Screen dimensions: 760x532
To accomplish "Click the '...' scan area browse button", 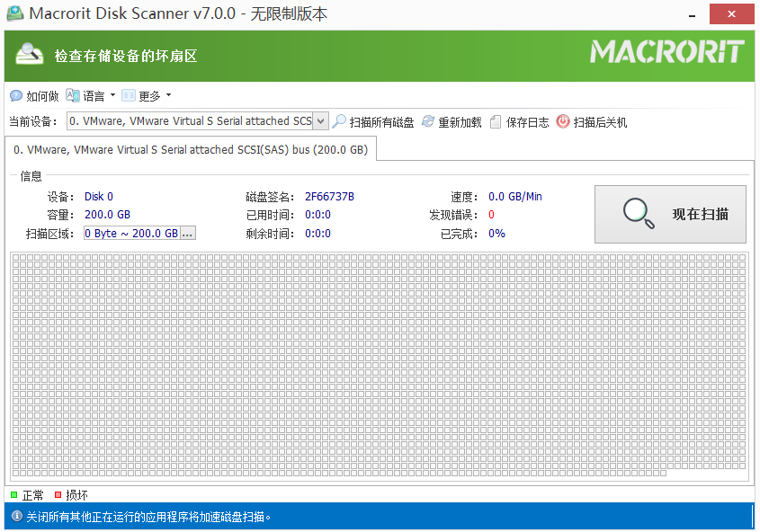I will 188,234.
